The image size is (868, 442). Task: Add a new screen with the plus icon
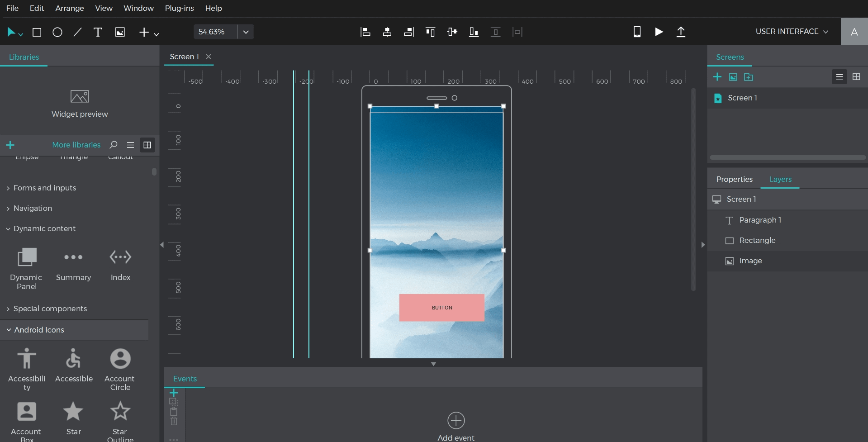pos(718,77)
